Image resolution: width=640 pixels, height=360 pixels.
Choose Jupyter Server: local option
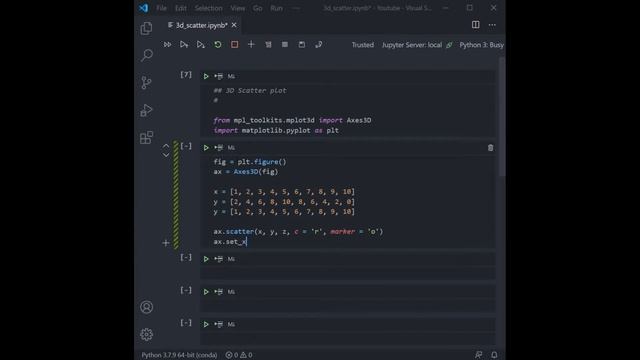coord(411,45)
